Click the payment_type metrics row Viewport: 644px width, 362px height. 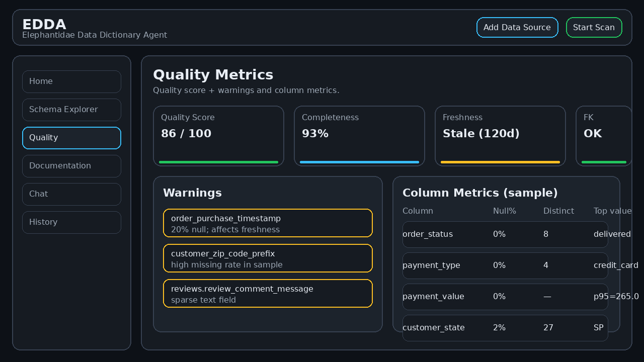click(505, 265)
